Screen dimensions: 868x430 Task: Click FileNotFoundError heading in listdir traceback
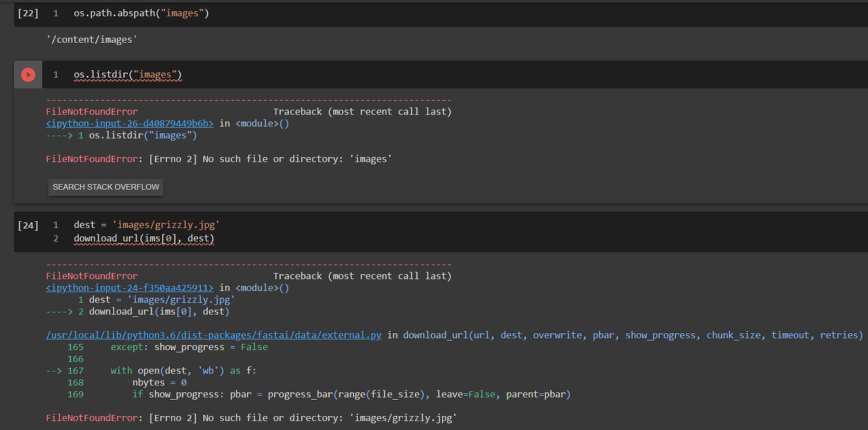point(92,112)
